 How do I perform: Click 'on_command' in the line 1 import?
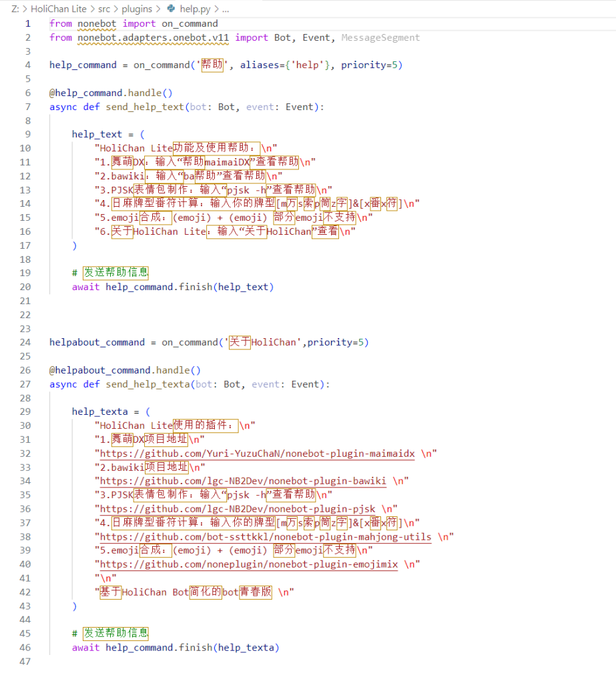[190, 23]
